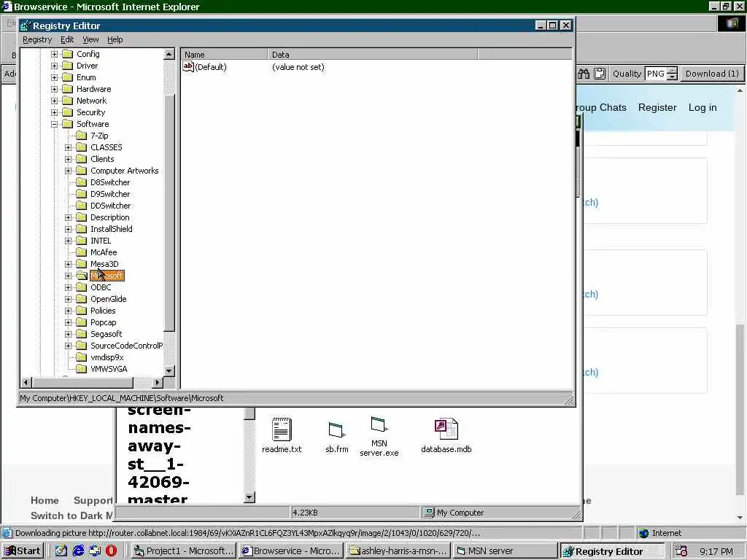Launch Opera from the Quick Launch bar
Viewport: 747px width, 560px height.
[111, 551]
